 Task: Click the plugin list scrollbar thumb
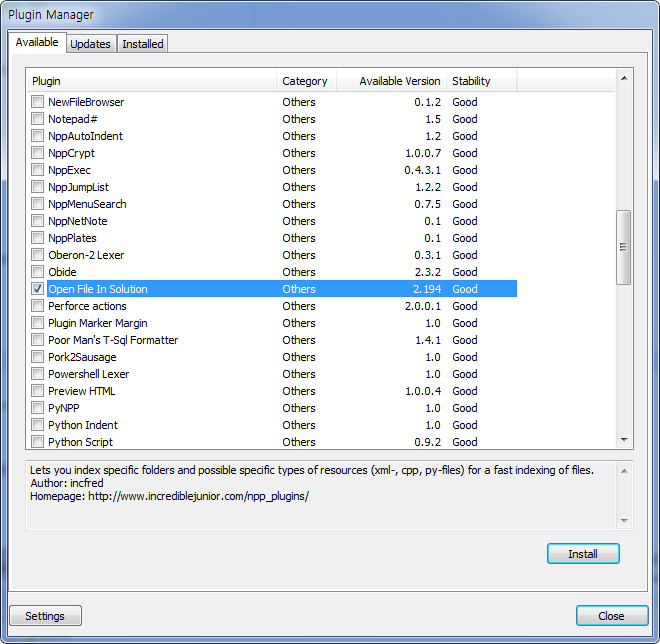624,247
